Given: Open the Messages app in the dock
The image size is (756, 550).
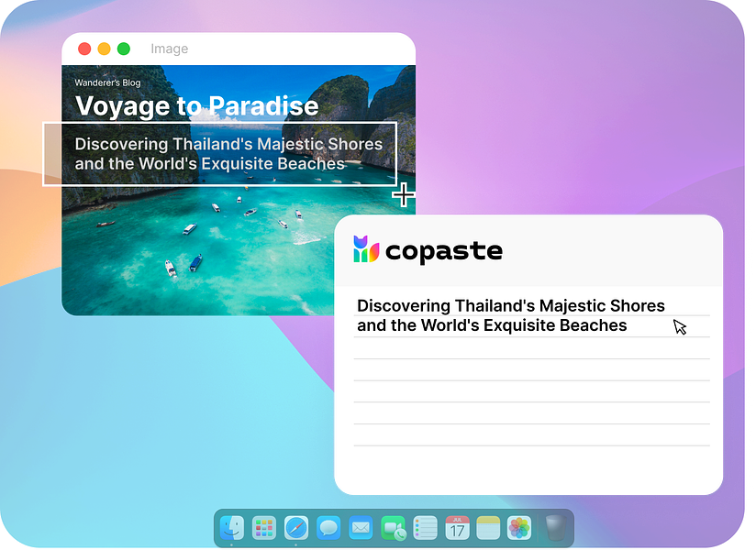Looking at the screenshot, I should 328,528.
